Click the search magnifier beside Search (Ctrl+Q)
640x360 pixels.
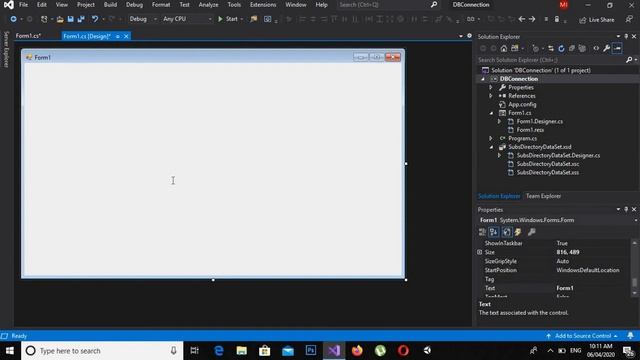tap(433, 5)
